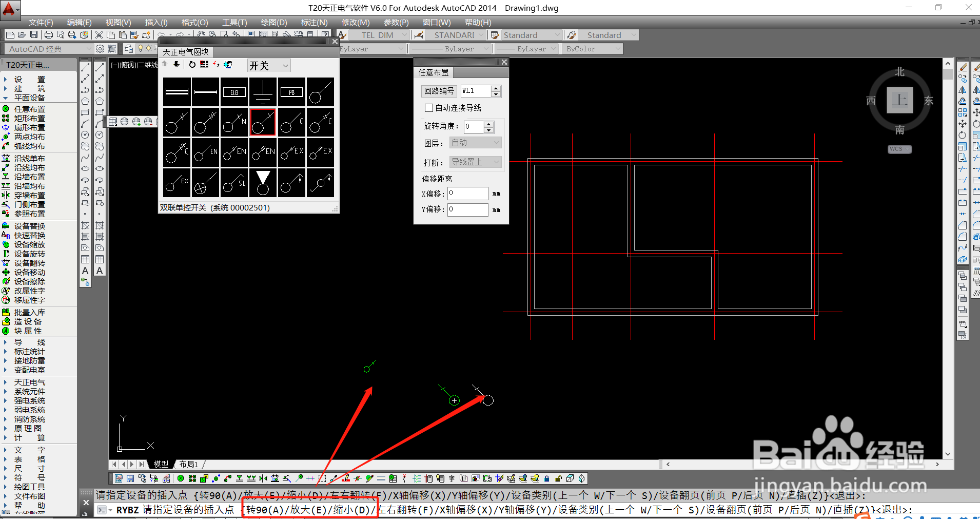The image size is (980, 519).
Task: Click the New drawing icon in toolbar
Action: (x=10, y=35)
